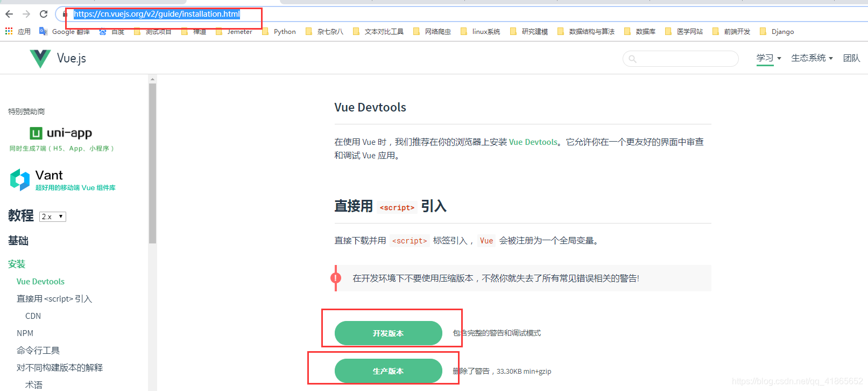Open the 数据库 bookmark folder
This screenshot has height=391, width=868.
coord(639,32)
